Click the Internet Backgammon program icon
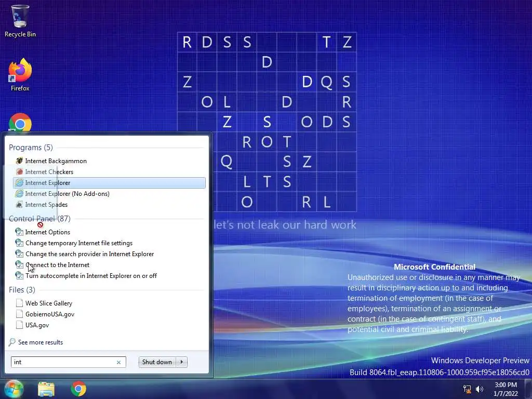 [x=19, y=161]
